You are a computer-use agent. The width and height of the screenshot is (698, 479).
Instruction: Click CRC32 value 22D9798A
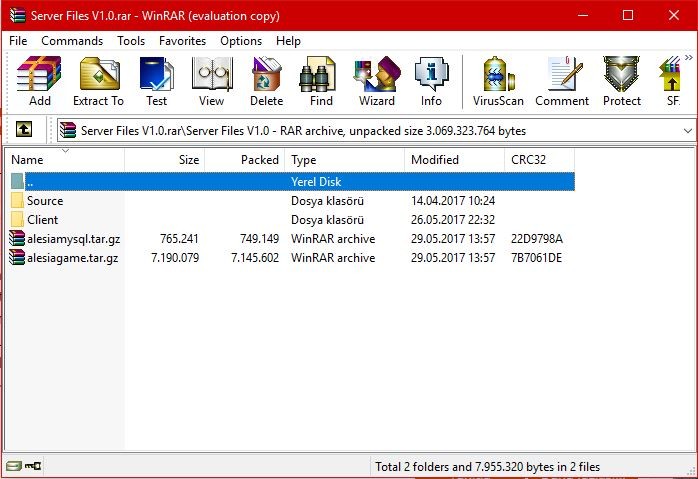tap(537, 239)
